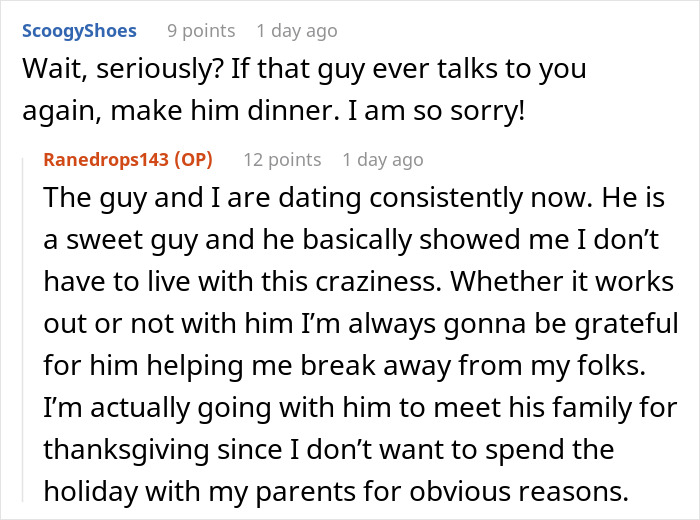
Task: Open Ranedrops143 reply's 1 day ago timestamp
Action: tap(383, 159)
